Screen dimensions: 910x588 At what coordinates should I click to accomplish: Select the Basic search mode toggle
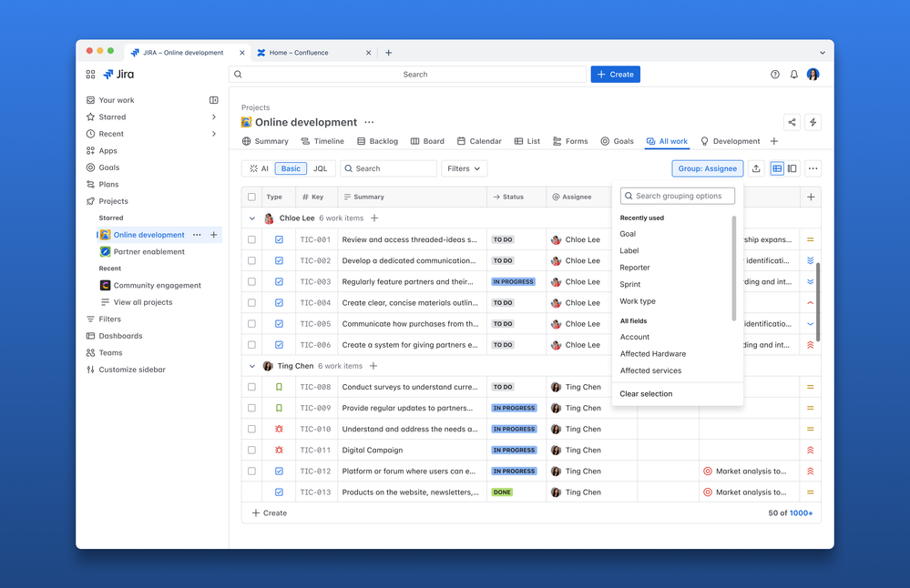(x=291, y=168)
